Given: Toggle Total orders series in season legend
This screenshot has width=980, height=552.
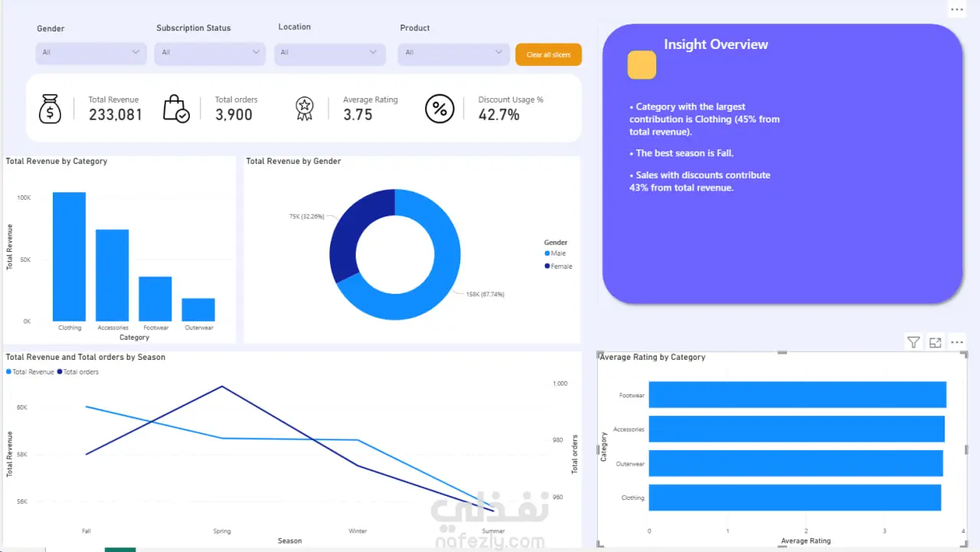Looking at the screenshot, I should pos(77,372).
